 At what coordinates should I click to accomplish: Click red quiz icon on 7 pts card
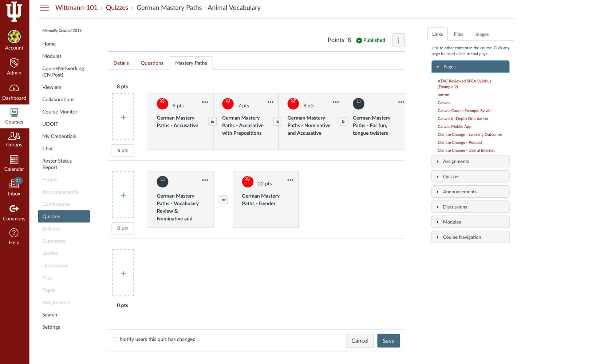point(228,104)
